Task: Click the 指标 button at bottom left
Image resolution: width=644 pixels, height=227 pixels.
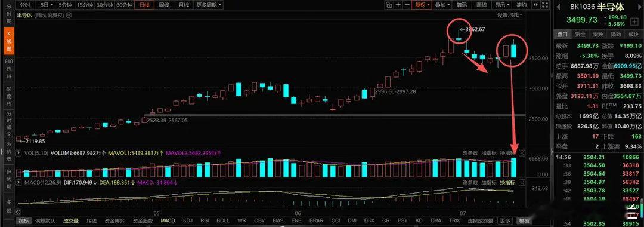Action: [x=24, y=221]
